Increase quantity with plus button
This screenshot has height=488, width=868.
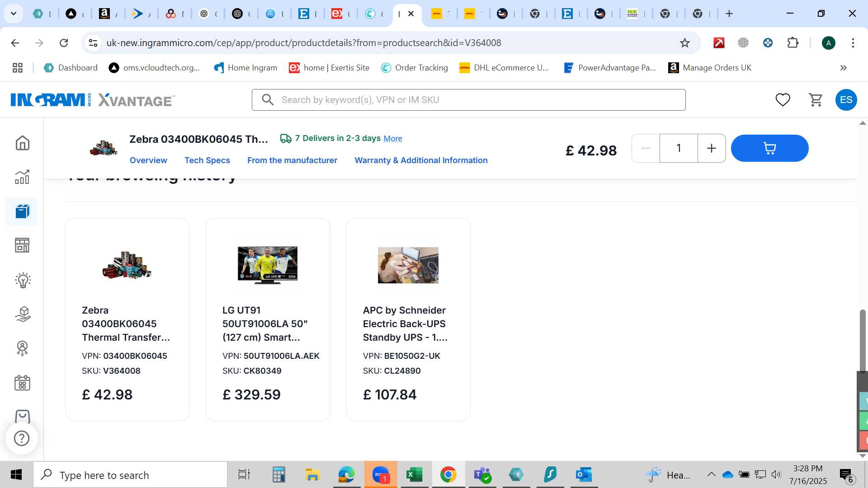coord(712,148)
